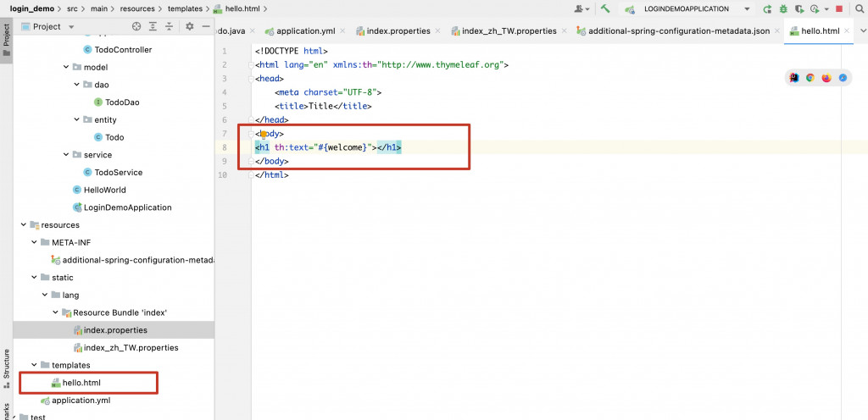The height and width of the screenshot is (420, 868).
Task: Close the index_zh_TW.properties editor tab
Action: coord(565,31)
